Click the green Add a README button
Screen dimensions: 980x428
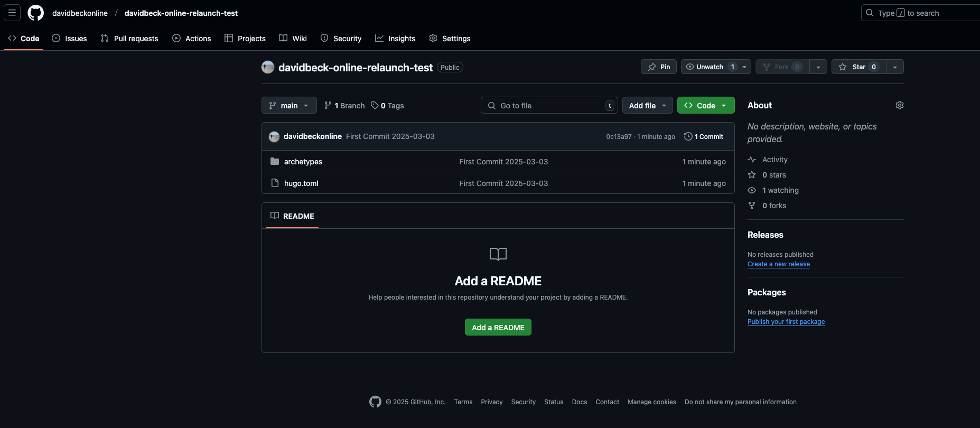[x=498, y=327]
